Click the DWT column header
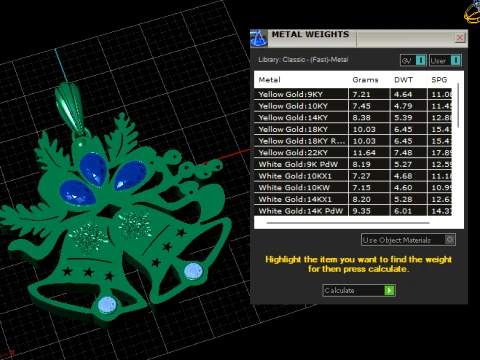The width and height of the screenshot is (480, 360). pyautogui.click(x=403, y=80)
